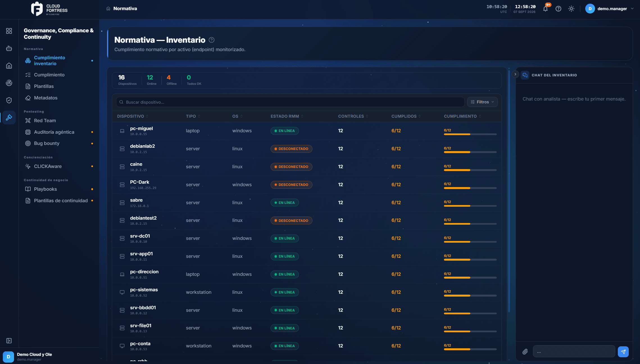Click the Normativa breadcrumb home icon

[x=108, y=9]
